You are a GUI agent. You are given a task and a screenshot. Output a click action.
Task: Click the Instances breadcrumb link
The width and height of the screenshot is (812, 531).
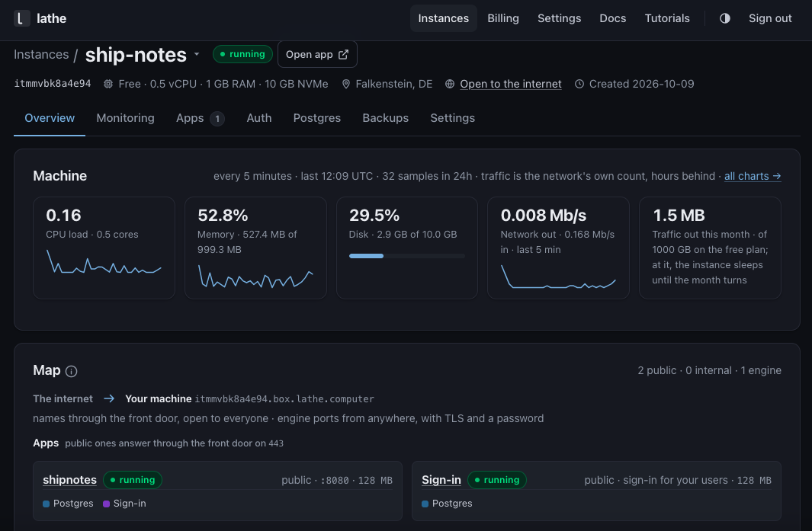pyautogui.click(x=41, y=54)
